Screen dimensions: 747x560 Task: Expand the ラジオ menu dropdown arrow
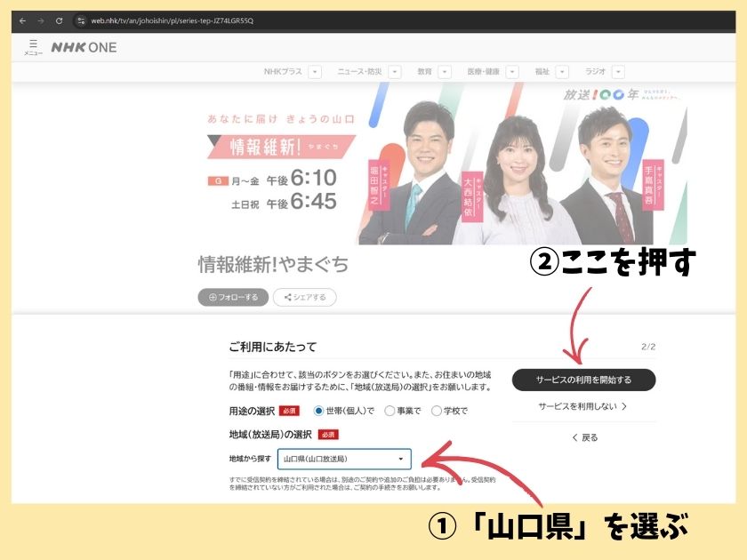click(618, 72)
